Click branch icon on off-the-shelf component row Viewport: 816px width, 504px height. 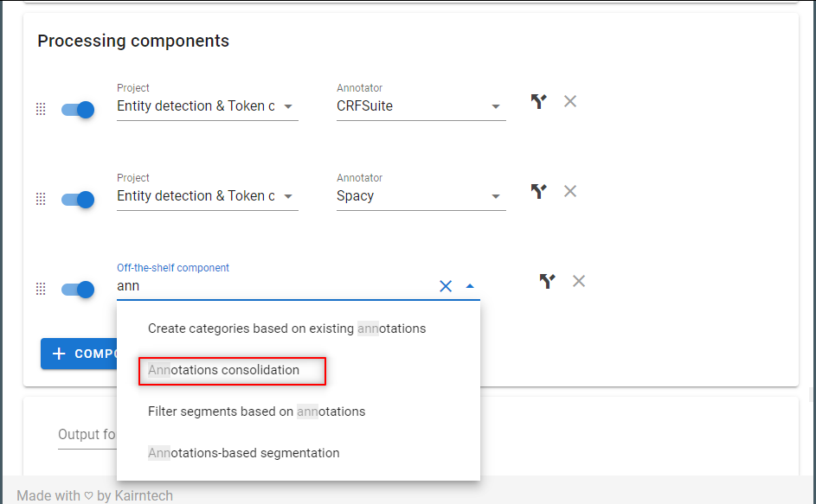coord(547,281)
